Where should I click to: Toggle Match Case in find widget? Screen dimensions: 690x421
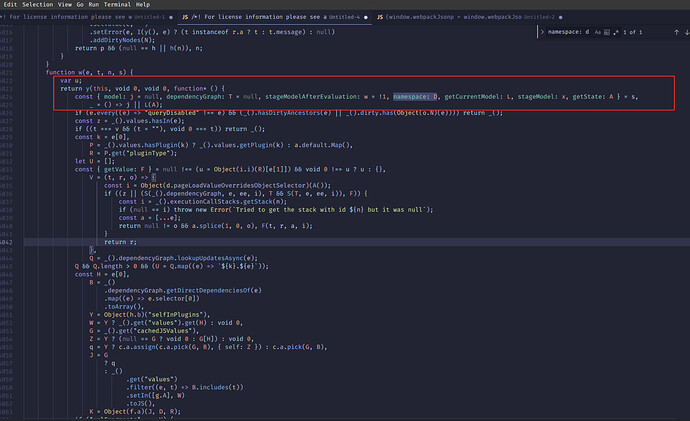(x=598, y=32)
